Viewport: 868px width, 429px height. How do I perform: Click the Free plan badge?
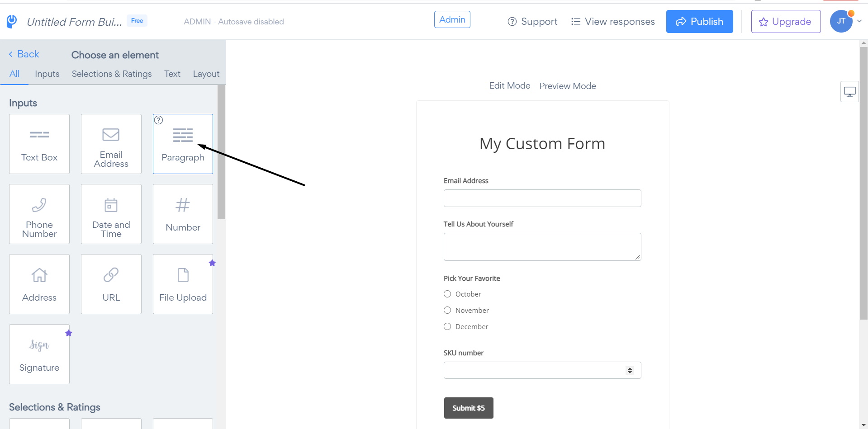pos(137,21)
